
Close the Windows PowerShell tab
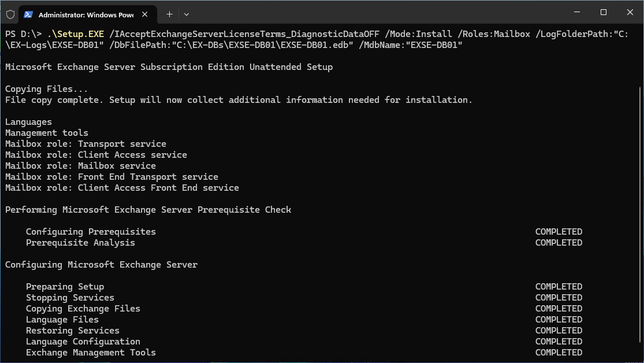[144, 14]
